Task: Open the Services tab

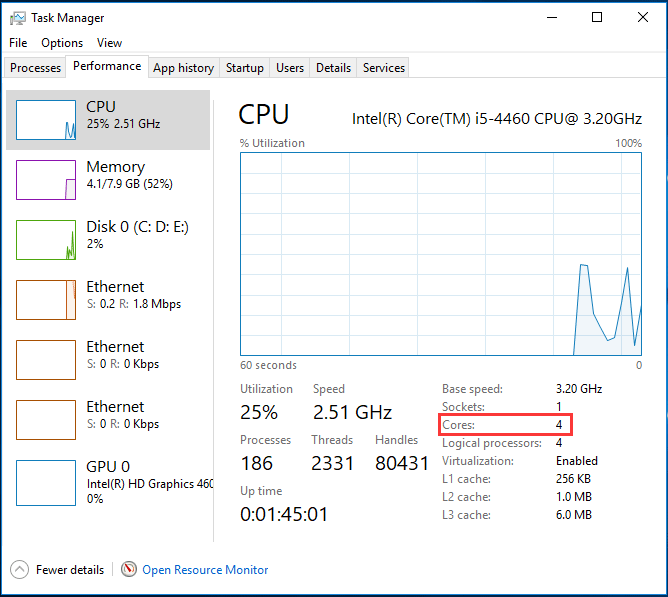Action: pos(384,68)
